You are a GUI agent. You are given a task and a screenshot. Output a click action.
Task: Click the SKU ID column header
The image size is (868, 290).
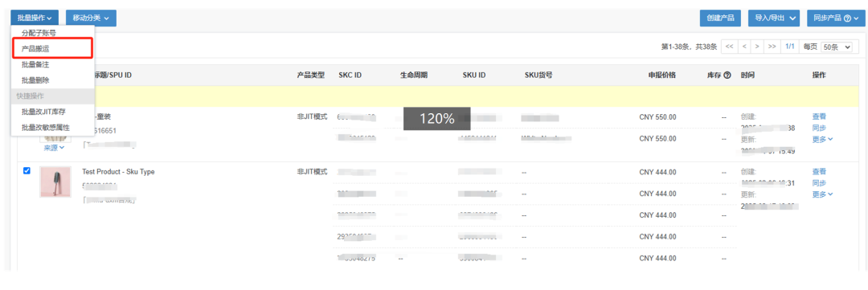pos(474,76)
